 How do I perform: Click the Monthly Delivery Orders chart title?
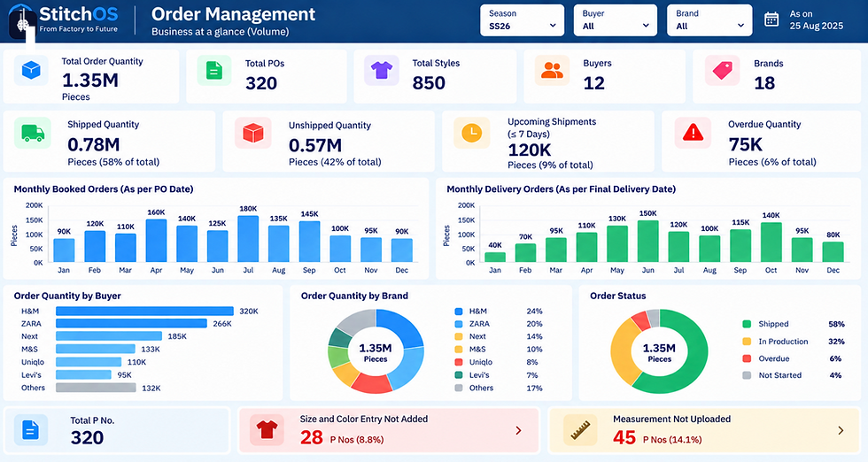point(562,189)
